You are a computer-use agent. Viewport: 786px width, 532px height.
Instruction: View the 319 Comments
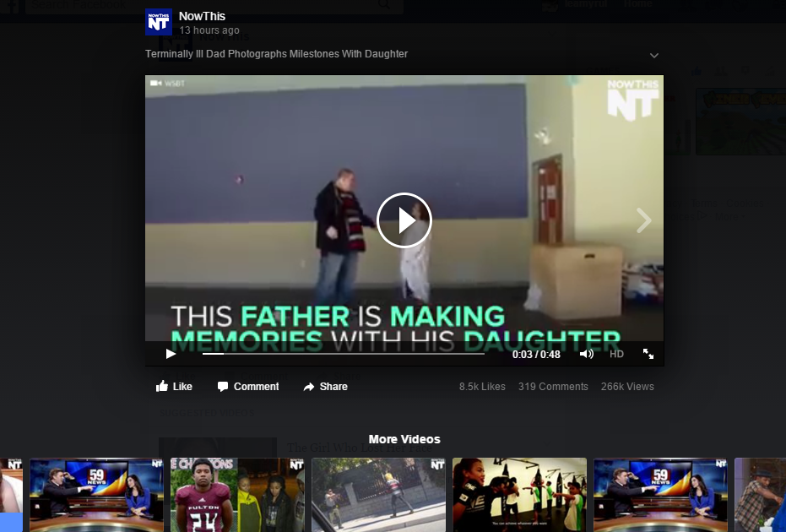tap(553, 387)
